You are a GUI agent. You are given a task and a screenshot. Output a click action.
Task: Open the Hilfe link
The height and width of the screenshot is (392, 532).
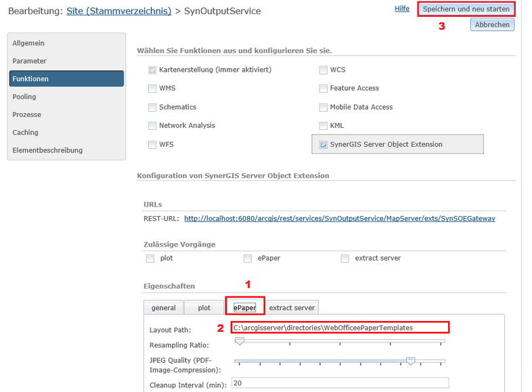click(x=401, y=9)
